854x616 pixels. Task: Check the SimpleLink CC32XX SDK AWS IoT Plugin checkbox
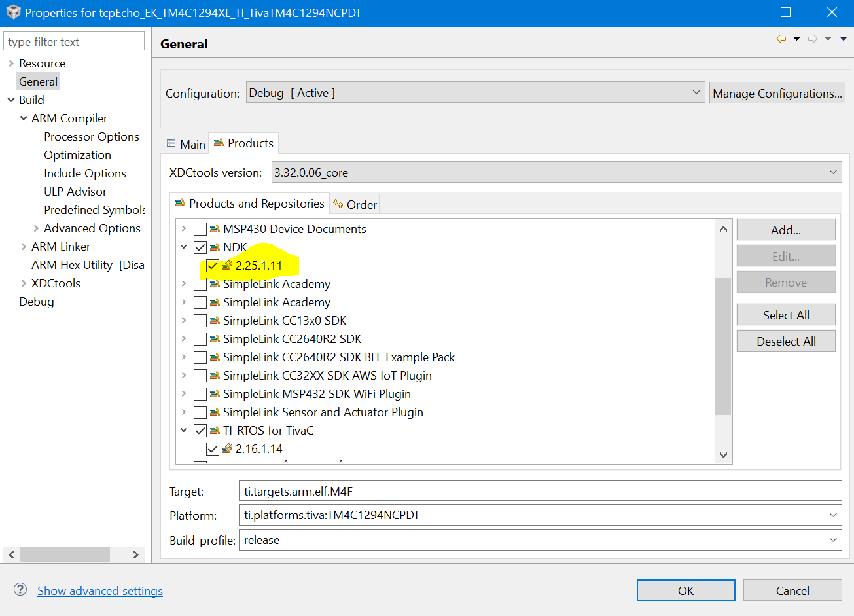click(200, 376)
